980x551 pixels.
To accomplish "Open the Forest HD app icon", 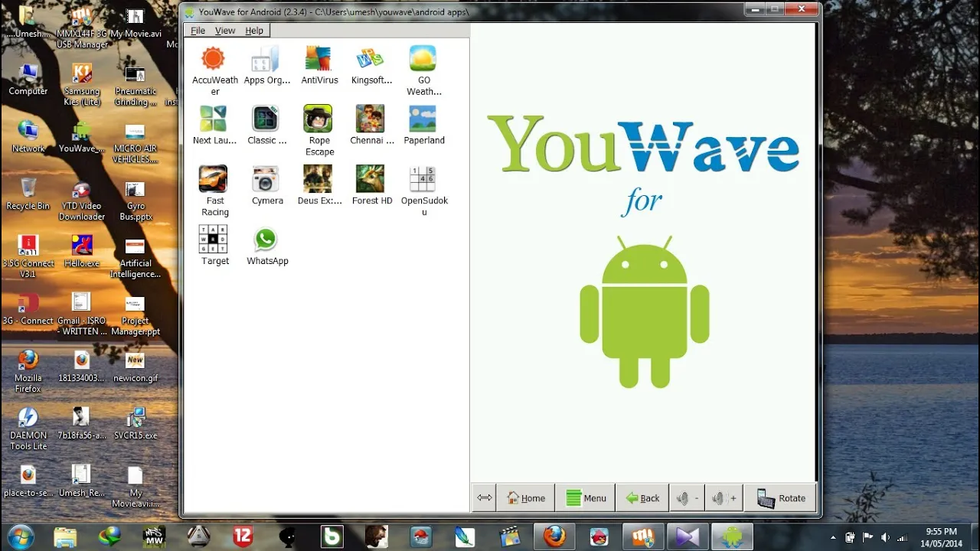I will (371, 178).
